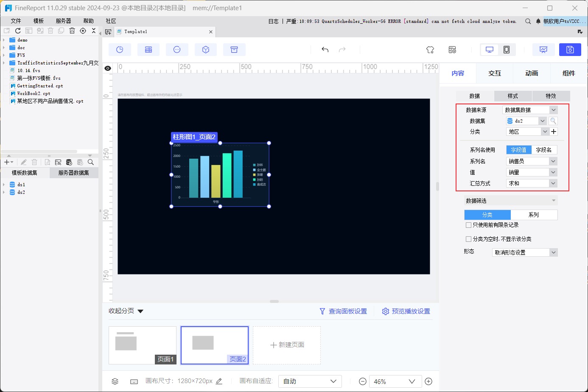This screenshot has width=588, height=392.
Task: Open keyboard shortcuts icon in bottom bar
Action: [x=134, y=381]
